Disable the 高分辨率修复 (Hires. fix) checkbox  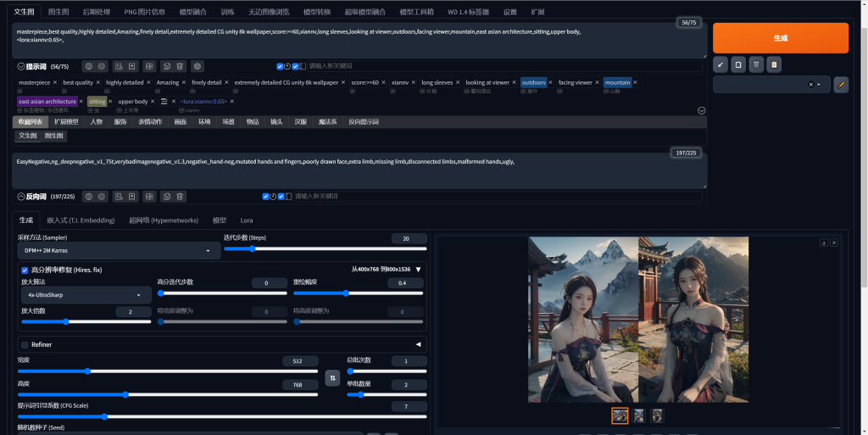(x=25, y=270)
